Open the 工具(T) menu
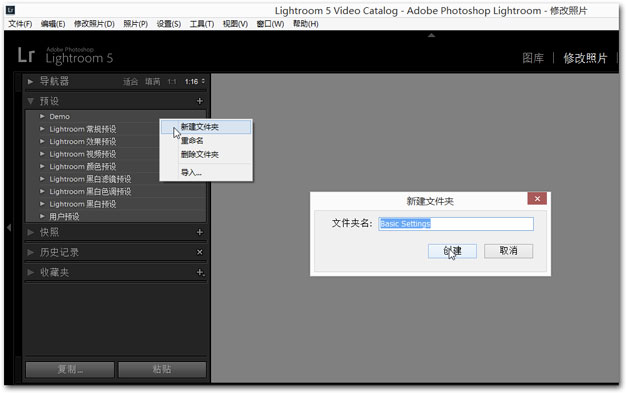Screen dimensions: 626x393 click(x=202, y=24)
